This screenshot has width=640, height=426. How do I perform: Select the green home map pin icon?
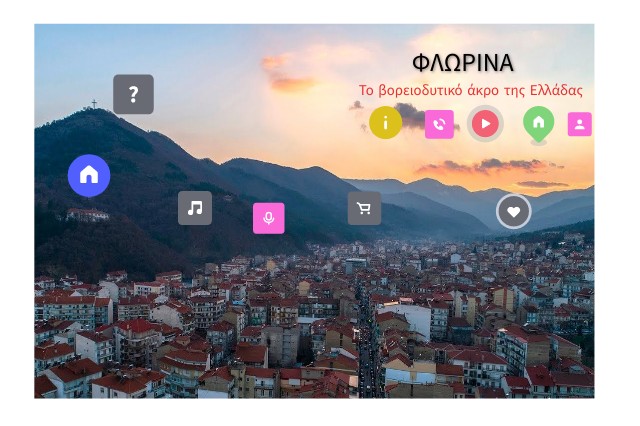538,124
